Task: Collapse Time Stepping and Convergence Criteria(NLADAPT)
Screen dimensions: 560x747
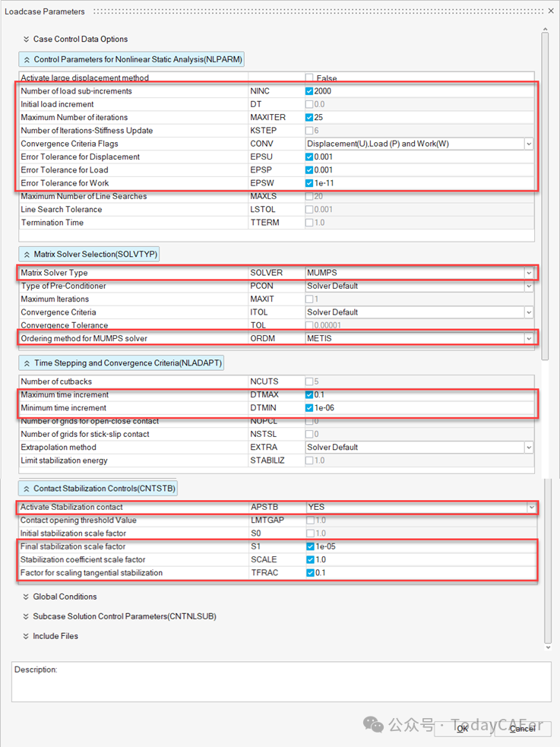Action: click(122, 363)
